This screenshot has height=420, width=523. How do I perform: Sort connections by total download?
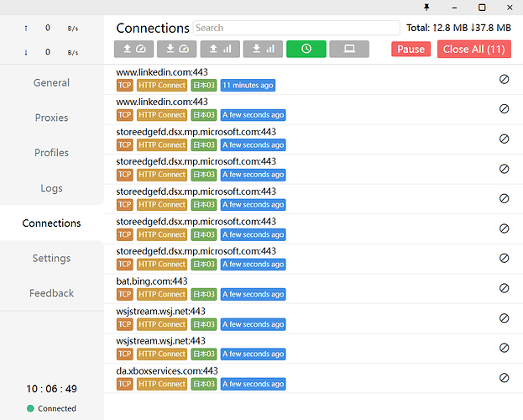[263, 50]
